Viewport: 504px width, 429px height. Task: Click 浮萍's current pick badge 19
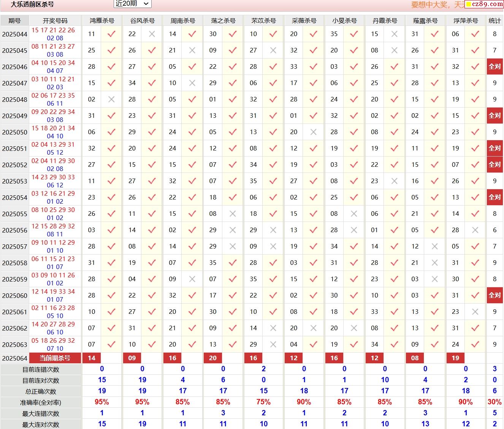(x=455, y=358)
